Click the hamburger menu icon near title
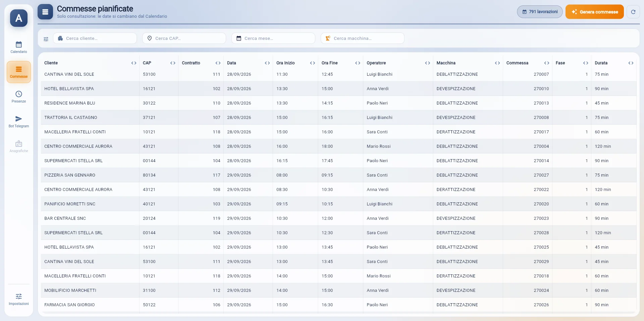644x321 pixels. (45, 12)
